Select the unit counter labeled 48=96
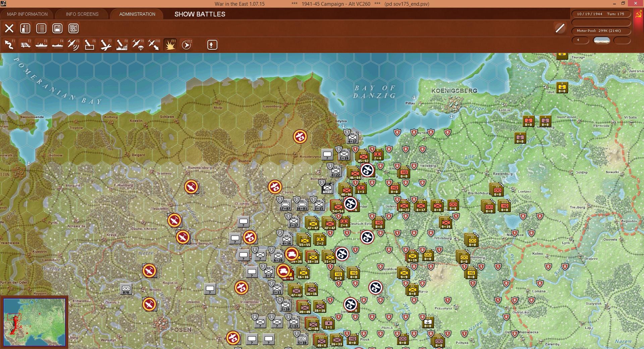 coord(346,190)
